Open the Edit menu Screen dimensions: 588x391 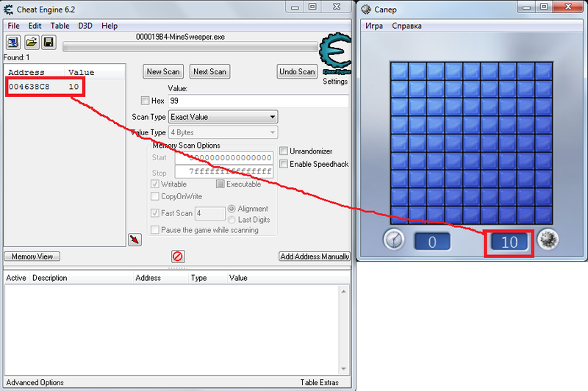(35, 26)
